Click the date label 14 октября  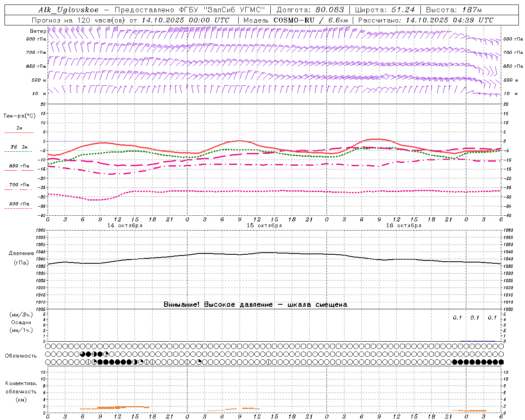click(125, 226)
